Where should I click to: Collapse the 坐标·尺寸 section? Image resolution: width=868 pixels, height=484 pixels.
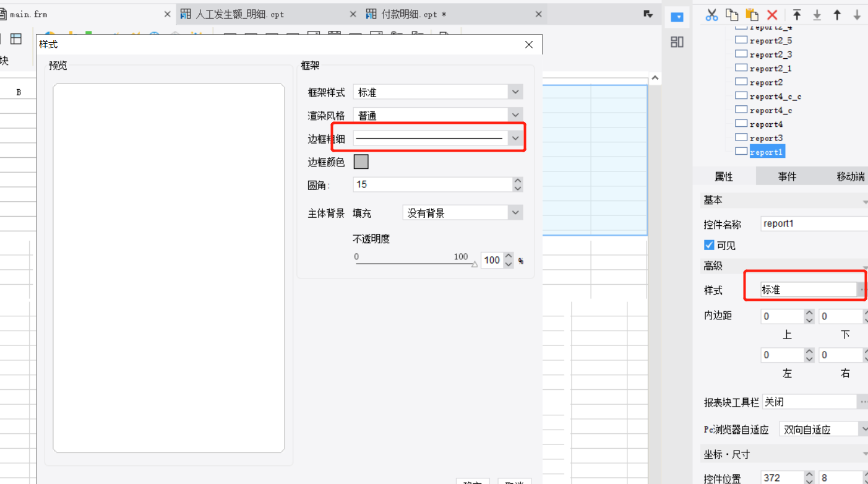tap(865, 454)
